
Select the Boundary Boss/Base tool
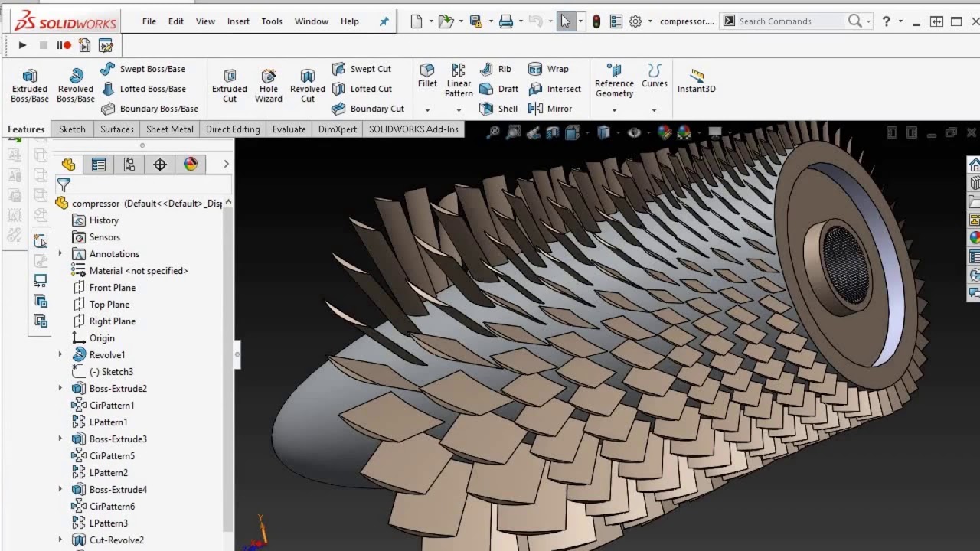149,109
